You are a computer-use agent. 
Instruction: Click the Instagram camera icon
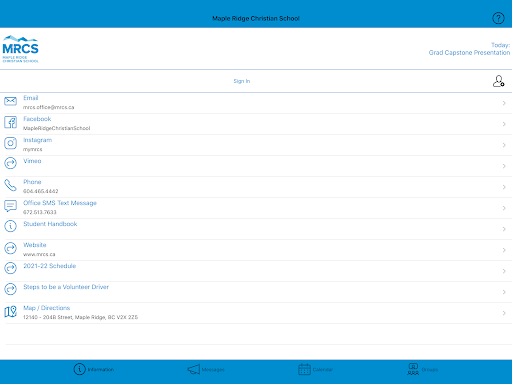click(10, 143)
